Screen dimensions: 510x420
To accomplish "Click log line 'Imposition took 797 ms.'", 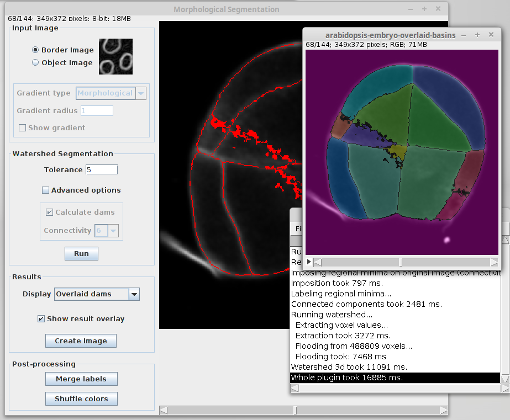I will pyautogui.click(x=337, y=283).
